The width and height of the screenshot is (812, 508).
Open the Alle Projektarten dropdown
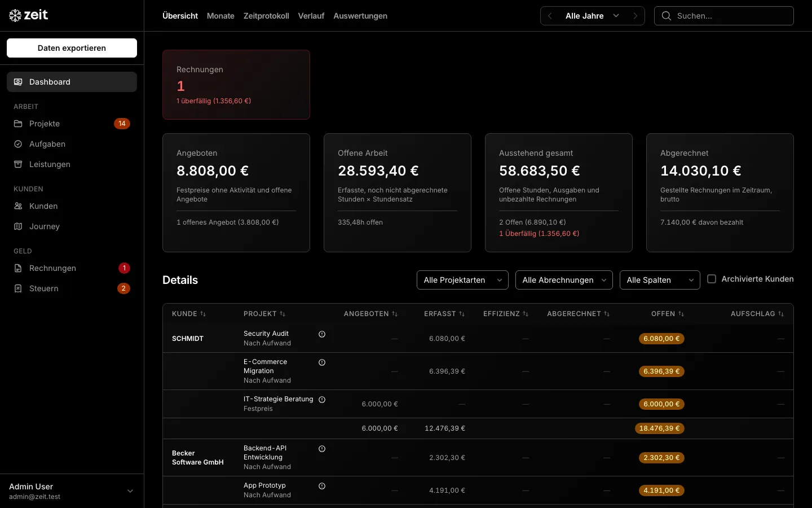(462, 280)
